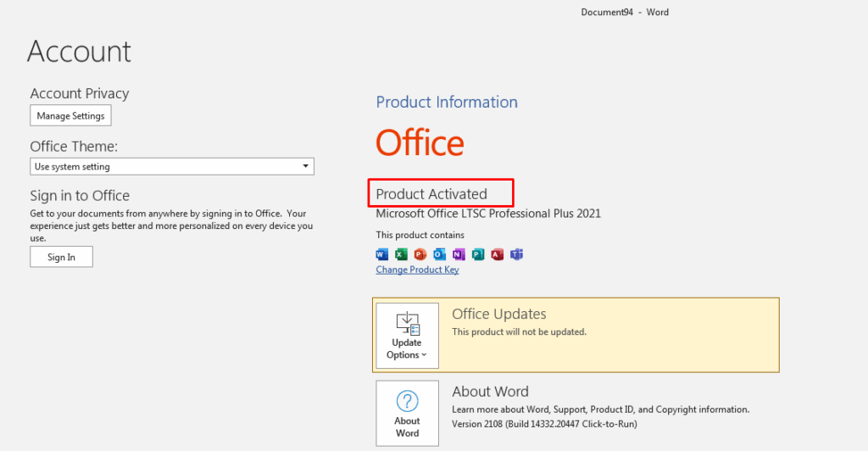Open the Update Options menu

click(408, 336)
